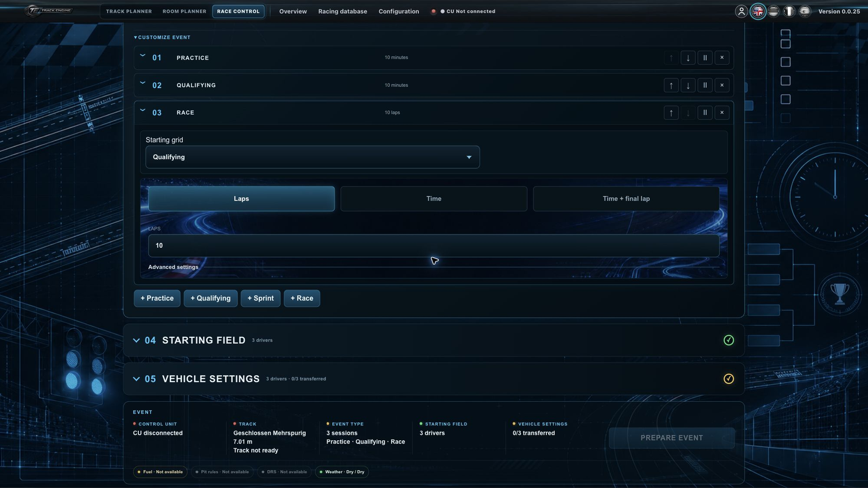Remove the Race session
Image resolution: width=868 pixels, height=488 pixels.
(722, 113)
